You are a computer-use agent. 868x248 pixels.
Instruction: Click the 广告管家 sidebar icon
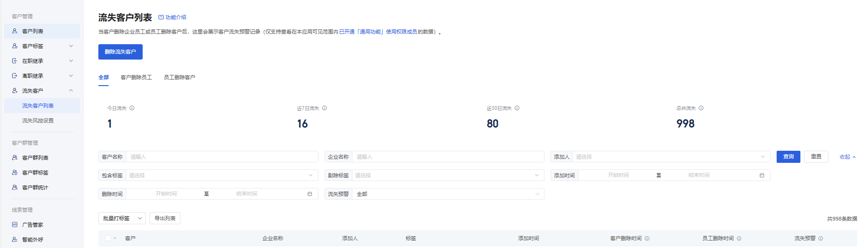(x=15, y=225)
